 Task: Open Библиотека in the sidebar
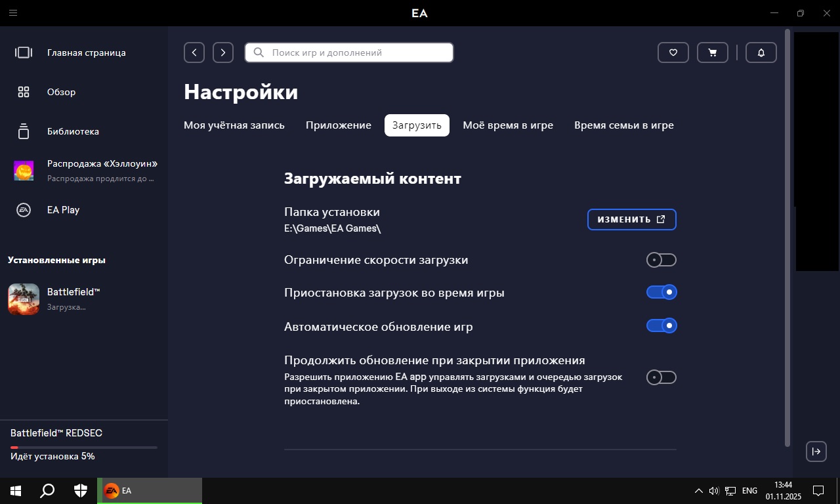click(x=73, y=131)
